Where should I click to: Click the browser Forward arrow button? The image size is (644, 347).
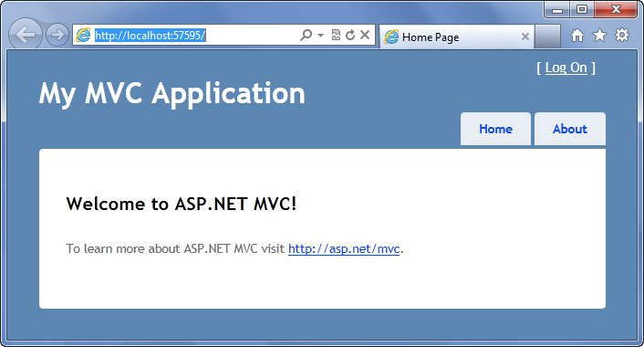pyautogui.click(x=57, y=35)
